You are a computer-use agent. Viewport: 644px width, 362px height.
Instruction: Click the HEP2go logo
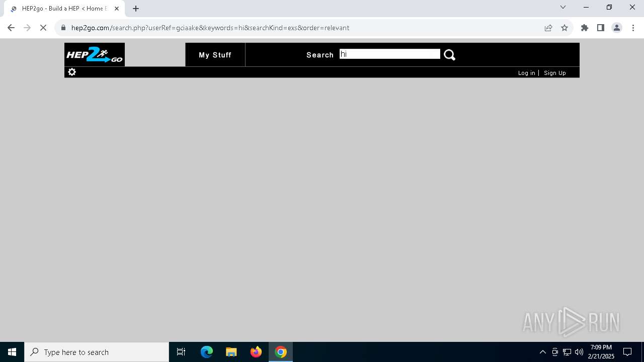[95, 54]
